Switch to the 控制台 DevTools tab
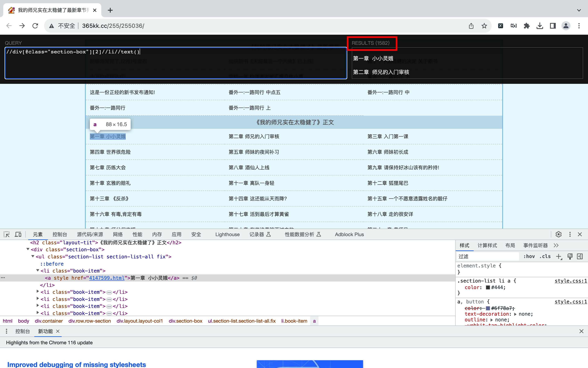Screen dimensions: 588x368 (x=60, y=234)
